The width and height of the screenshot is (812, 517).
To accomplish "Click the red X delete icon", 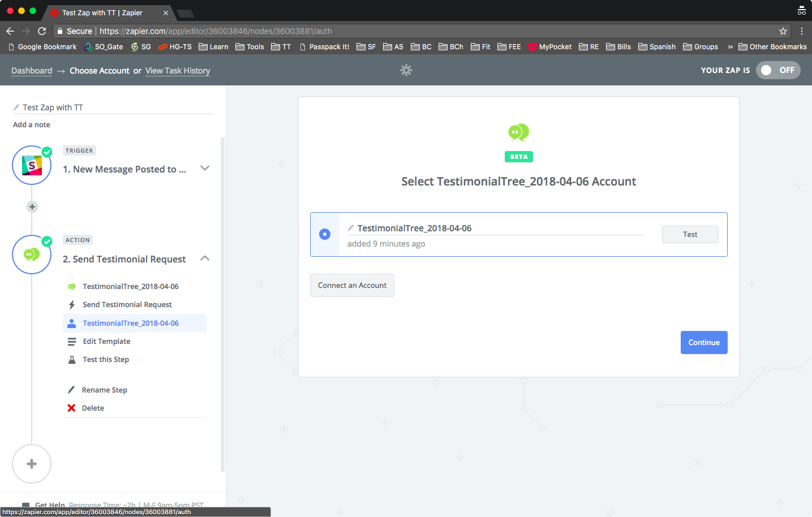I will [71, 408].
